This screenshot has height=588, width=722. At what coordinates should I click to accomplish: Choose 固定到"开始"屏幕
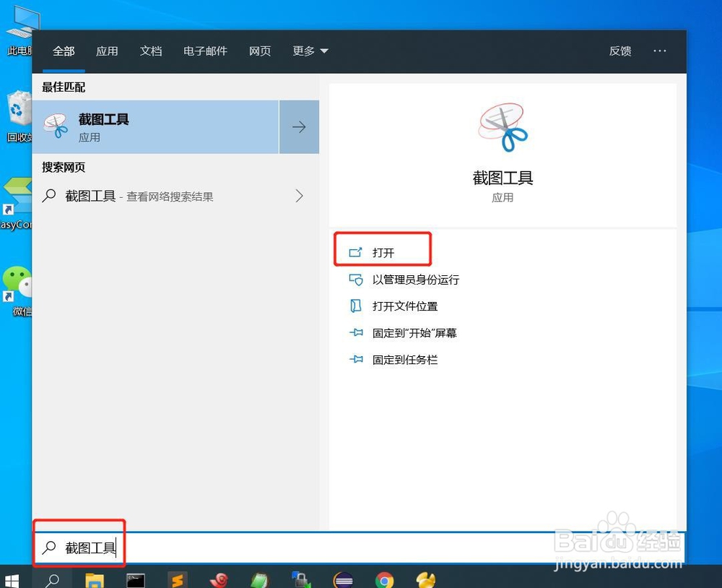(x=403, y=333)
